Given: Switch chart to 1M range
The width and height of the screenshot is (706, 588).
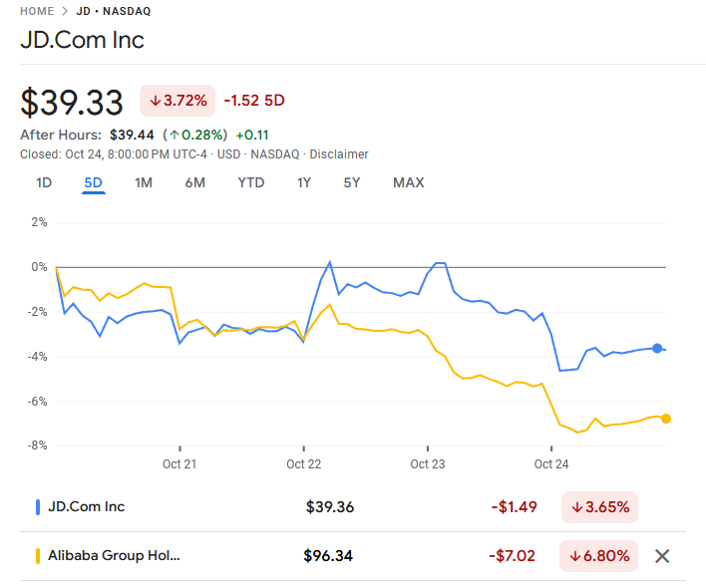Looking at the screenshot, I should pos(144,182).
